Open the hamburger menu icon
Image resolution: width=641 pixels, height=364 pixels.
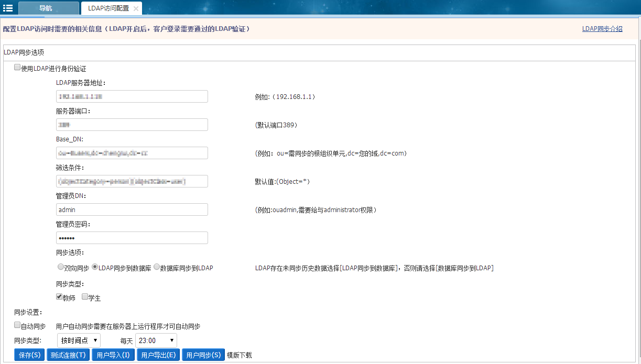pyautogui.click(x=8, y=8)
